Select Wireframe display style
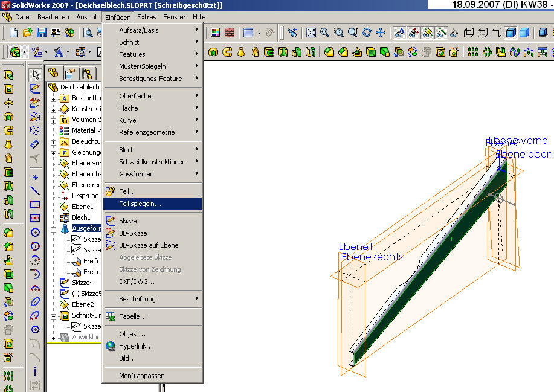The width and height of the screenshot is (554, 392). coord(468,33)
